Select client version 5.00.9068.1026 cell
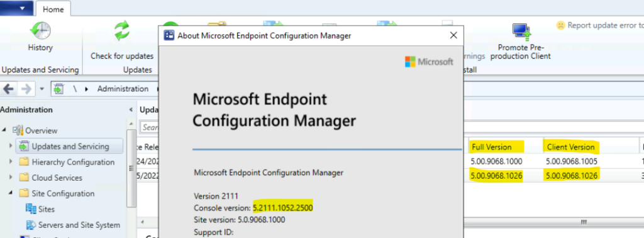Image resolution: width=644 pixels, height=238 pixels. click(x=572, y=176)
